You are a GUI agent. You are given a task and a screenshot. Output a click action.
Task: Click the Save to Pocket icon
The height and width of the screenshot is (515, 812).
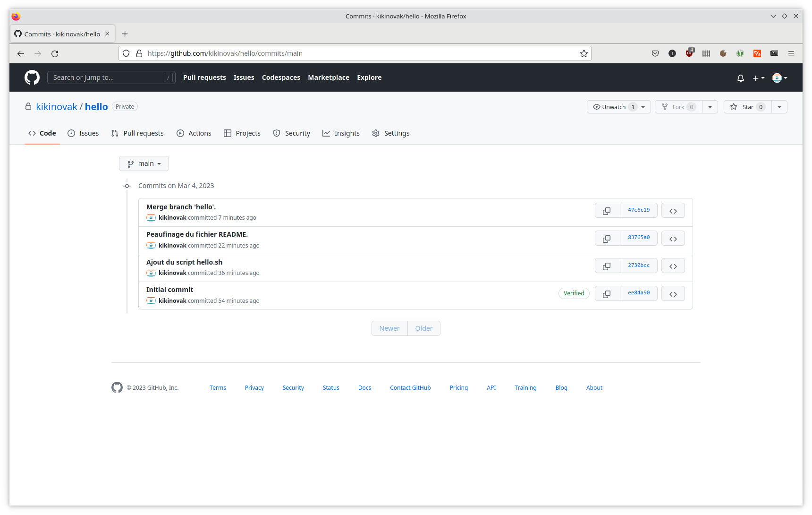click(655, 53)
